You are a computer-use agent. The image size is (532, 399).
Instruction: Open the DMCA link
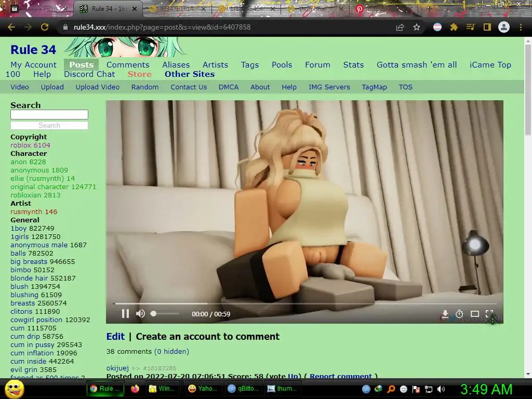tap(229, 87)
